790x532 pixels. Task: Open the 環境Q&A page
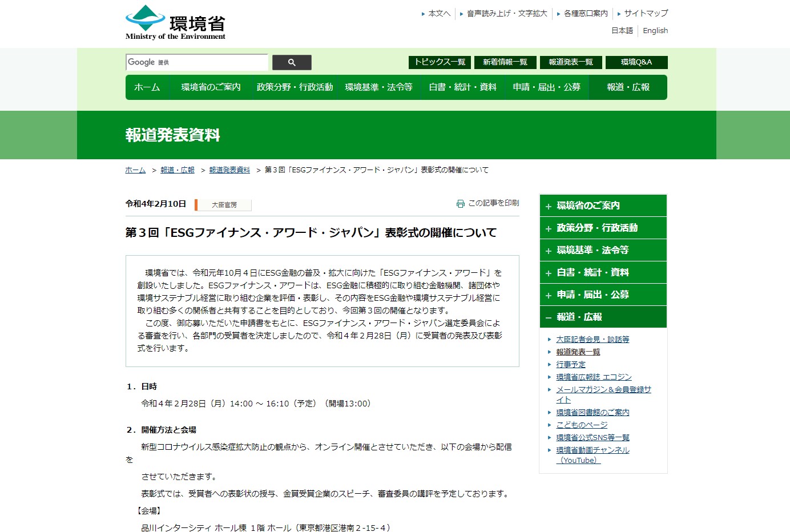point(637,62)
